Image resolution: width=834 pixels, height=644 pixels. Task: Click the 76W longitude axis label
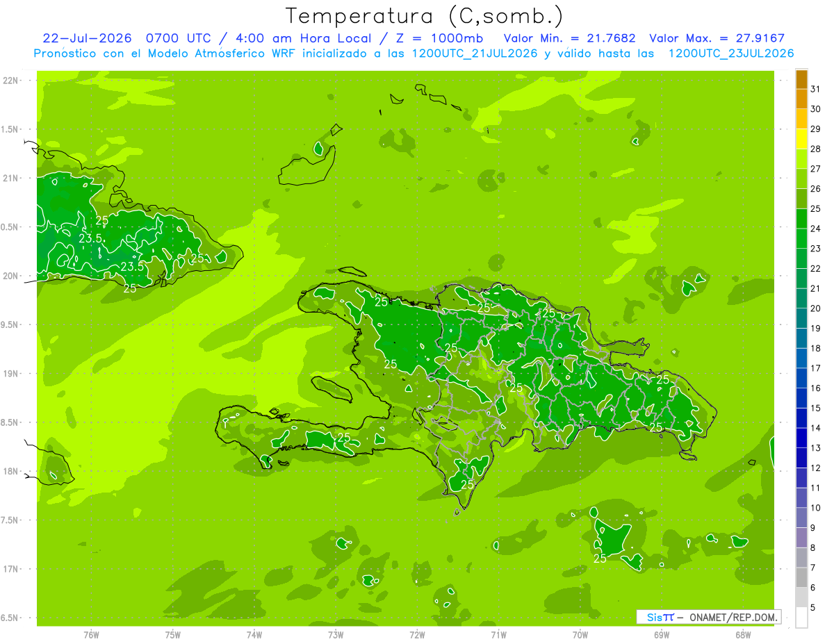[91, 635]
